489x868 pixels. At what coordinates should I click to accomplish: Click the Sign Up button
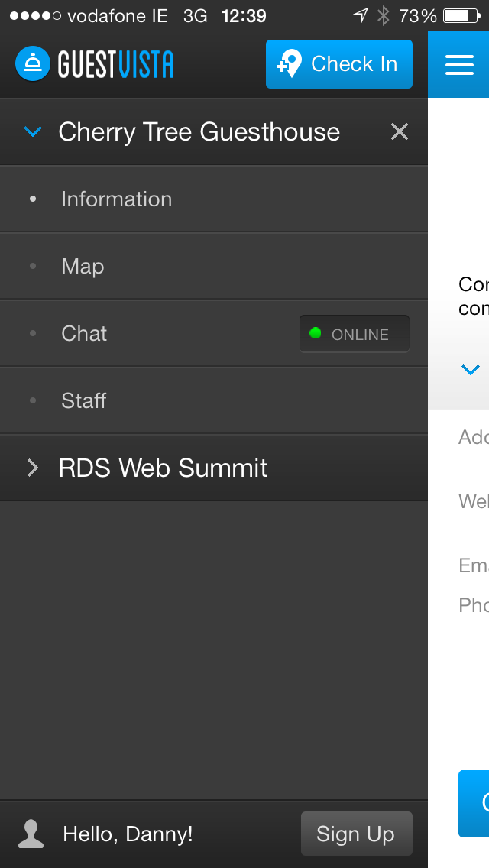(x=357, y=834)
